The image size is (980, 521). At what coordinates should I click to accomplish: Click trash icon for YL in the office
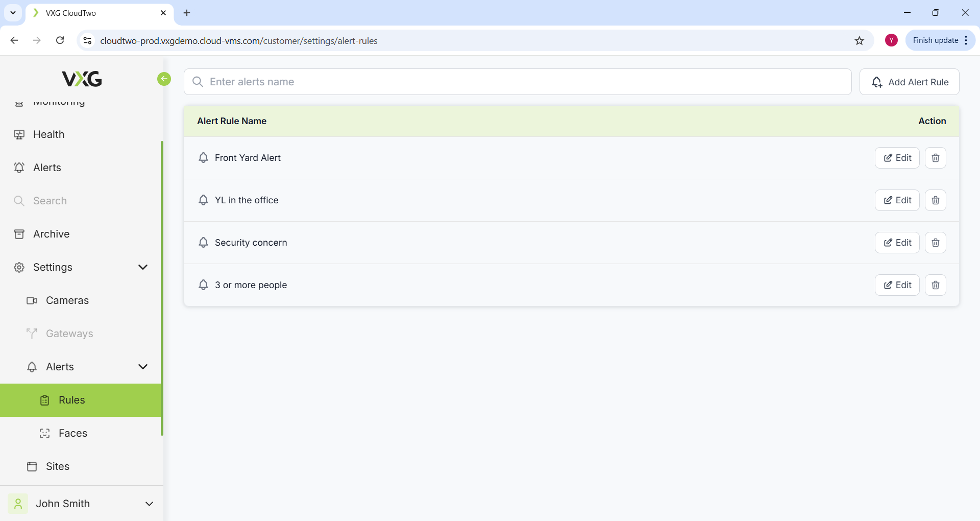pyautogui.click(x=935, y=200)
